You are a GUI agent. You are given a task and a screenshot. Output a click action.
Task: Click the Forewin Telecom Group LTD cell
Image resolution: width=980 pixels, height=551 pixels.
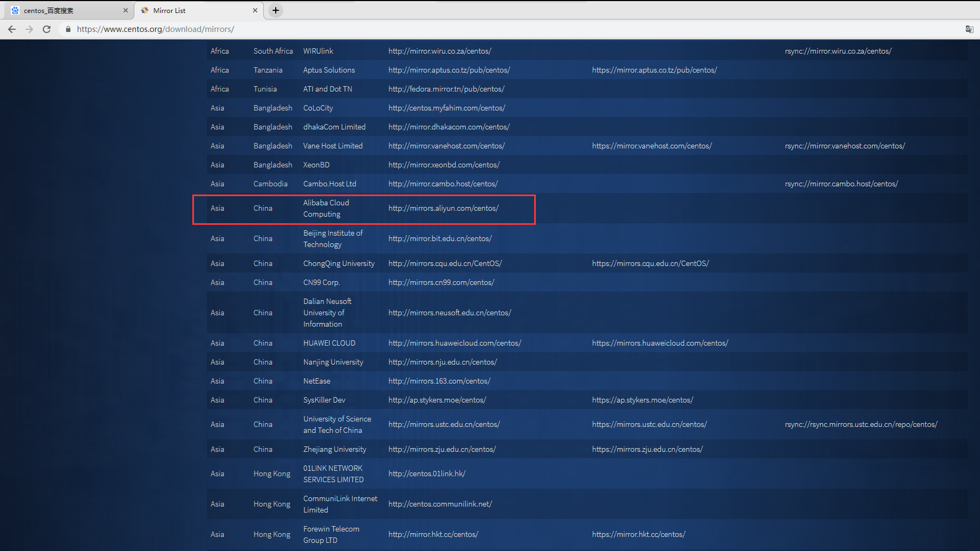tap(331, 534)
